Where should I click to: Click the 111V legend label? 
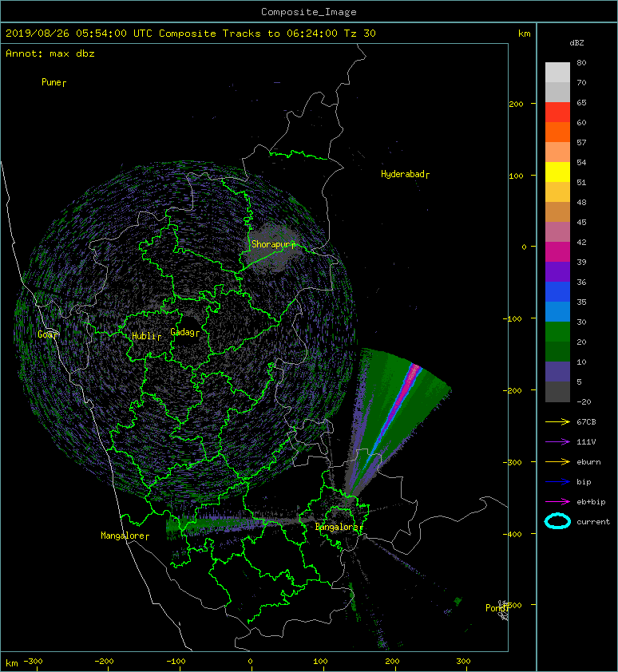tap(586, 442)
